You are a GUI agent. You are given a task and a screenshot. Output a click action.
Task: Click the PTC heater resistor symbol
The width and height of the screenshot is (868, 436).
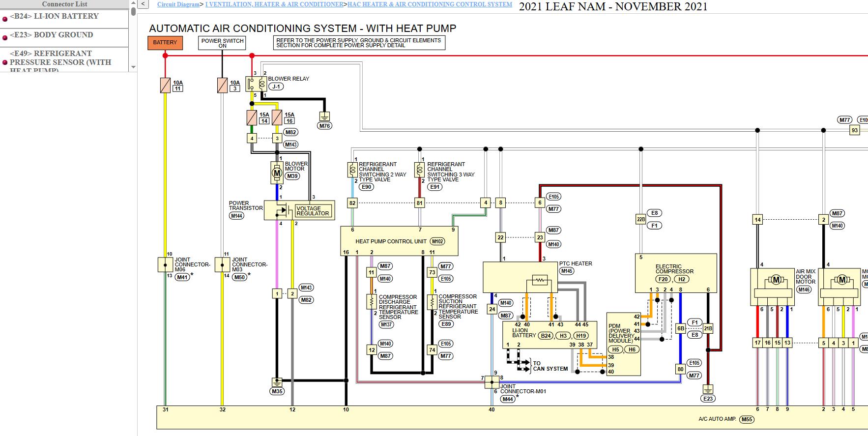[539, 281]
